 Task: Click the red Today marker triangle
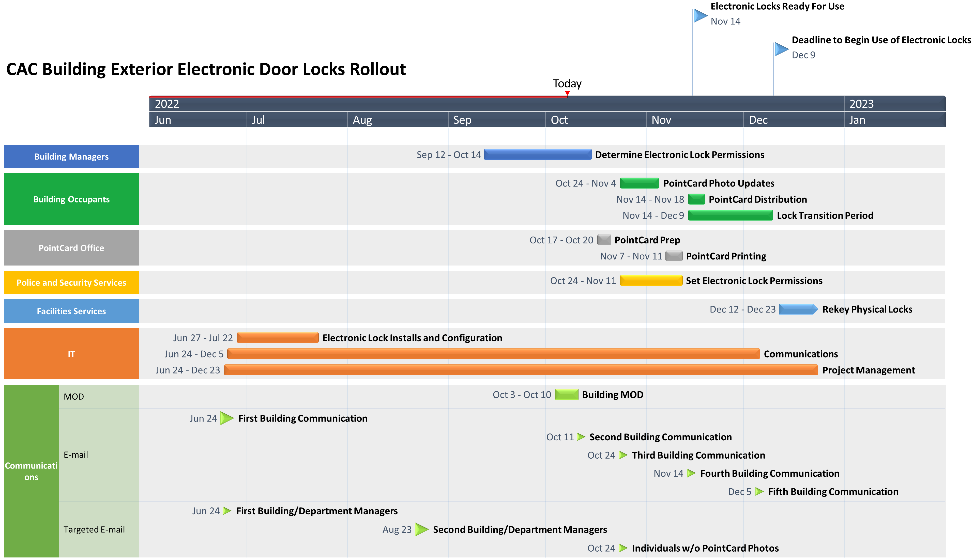pyautogui.click(x=568, y=93)
